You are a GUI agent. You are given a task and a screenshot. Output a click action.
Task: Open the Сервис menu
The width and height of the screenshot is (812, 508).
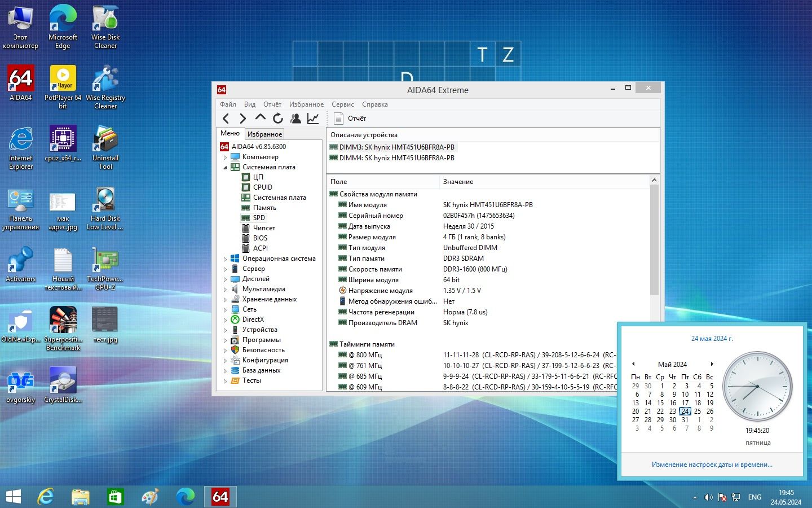tap(343, 104)
